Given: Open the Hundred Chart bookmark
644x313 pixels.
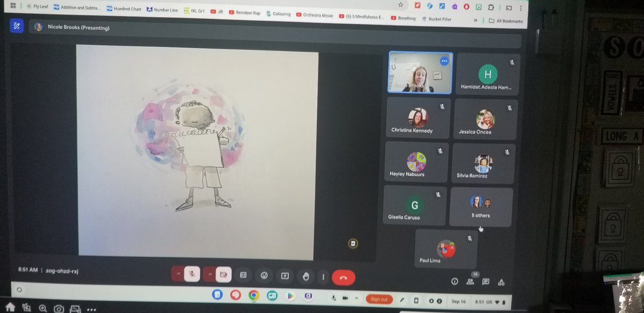Looking at the screenshot, I should (124, 9).
